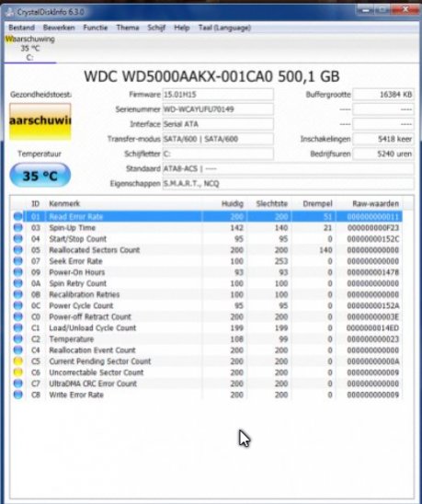The image size is (422, 504).
Task: Click the blue status icon for Read Error Rate
Action: [x=18, y=216]
